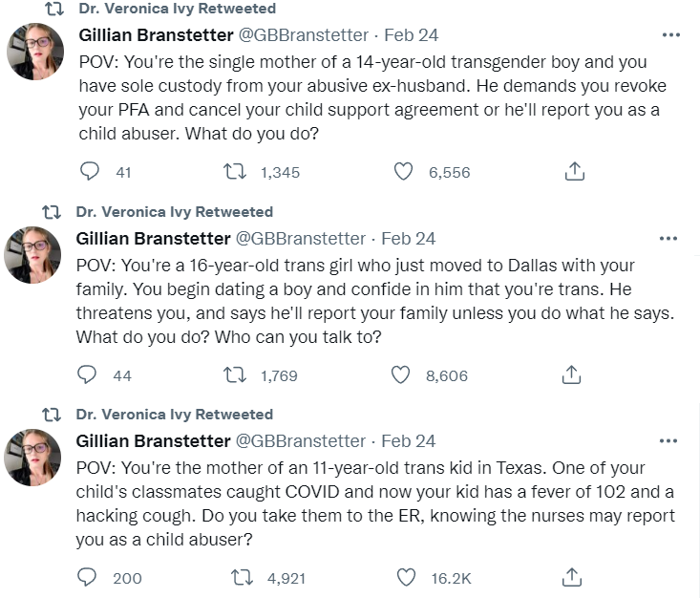Share the Texas COVID fever tweet
Screen dimensions: 700x598
pyautogui.click(x=572, y=577)
